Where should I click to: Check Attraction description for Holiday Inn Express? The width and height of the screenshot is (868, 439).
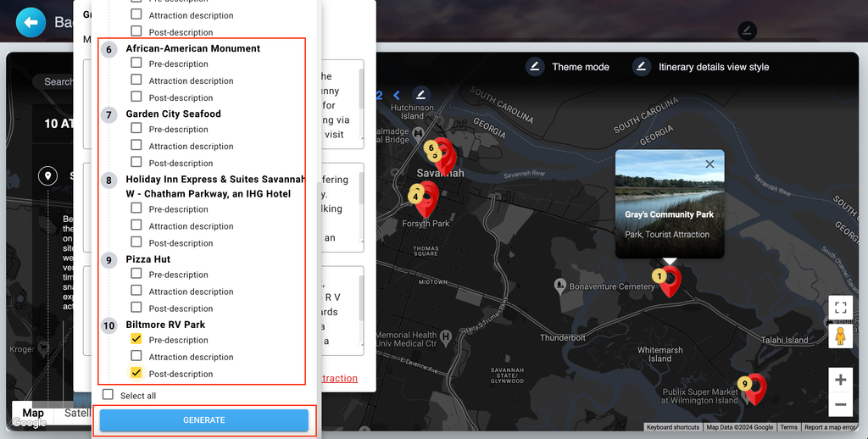(136, 225)
